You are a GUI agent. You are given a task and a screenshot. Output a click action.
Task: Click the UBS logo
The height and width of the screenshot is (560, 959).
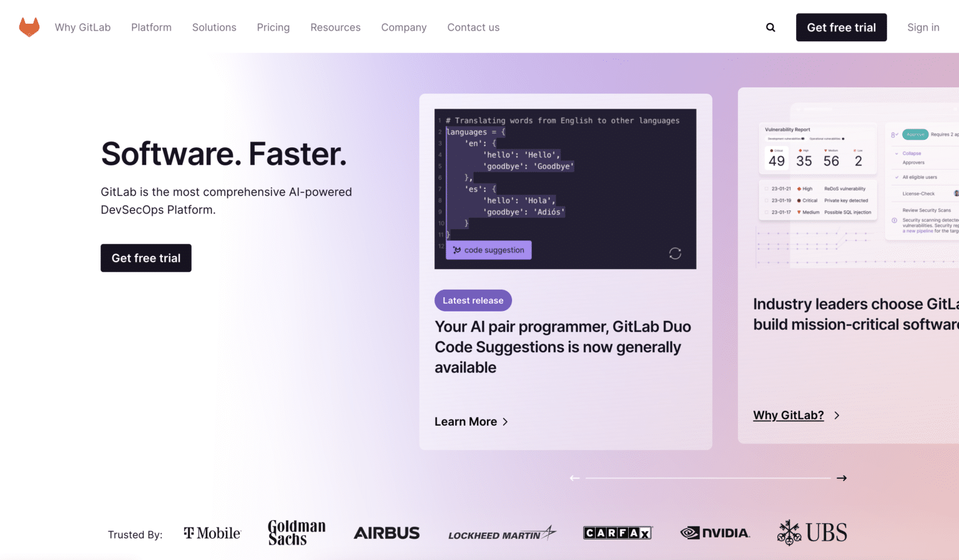coord(812,533)
